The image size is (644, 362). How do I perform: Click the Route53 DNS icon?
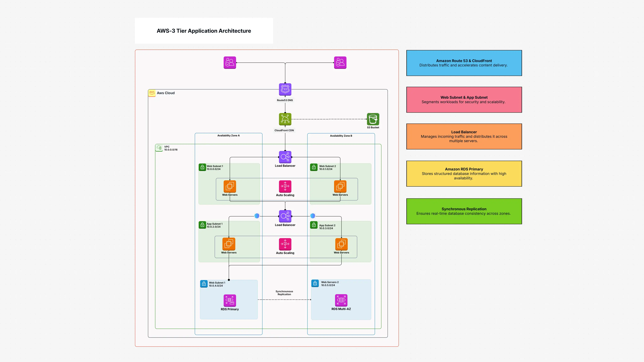pyautogui.click(x=285, y=89)
